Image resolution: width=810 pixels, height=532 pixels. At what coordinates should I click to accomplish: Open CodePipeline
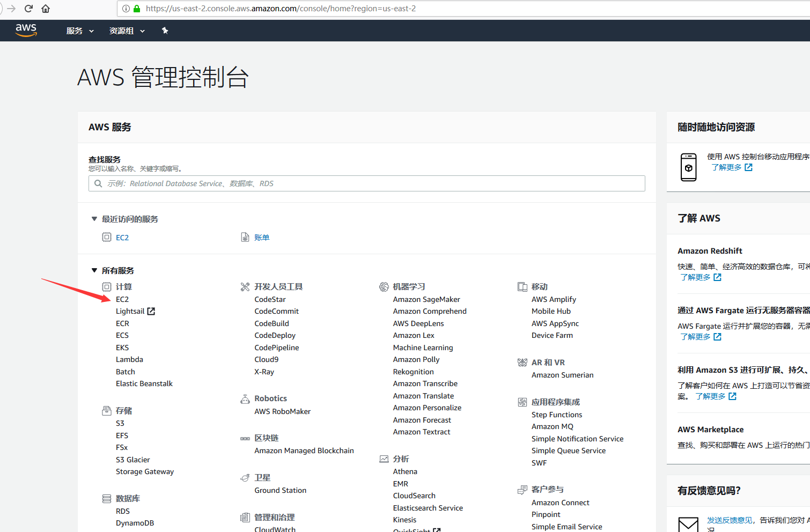click(277, 348)
